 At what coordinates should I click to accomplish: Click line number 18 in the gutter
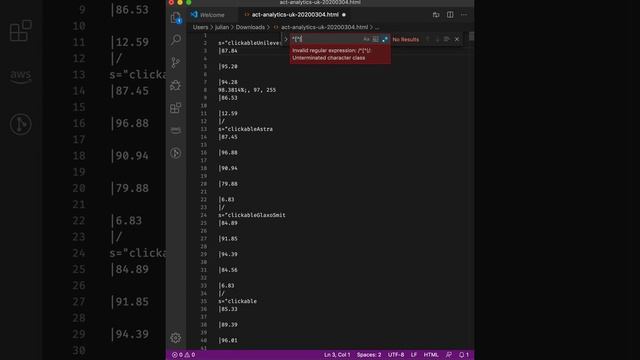pos(204,168)
